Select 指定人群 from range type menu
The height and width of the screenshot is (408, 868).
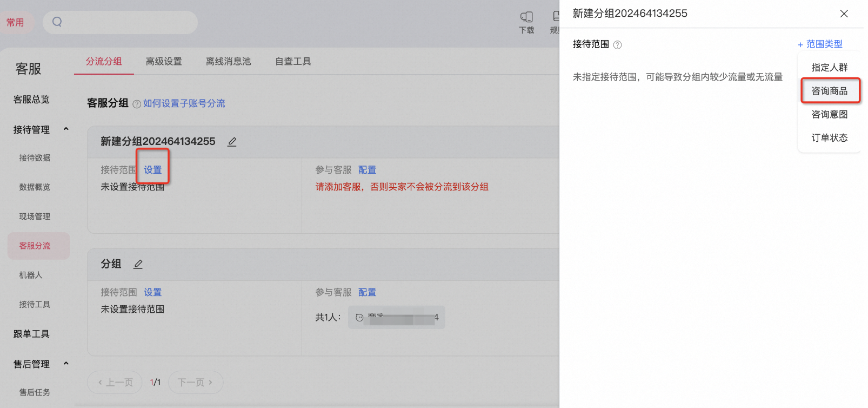829,68
